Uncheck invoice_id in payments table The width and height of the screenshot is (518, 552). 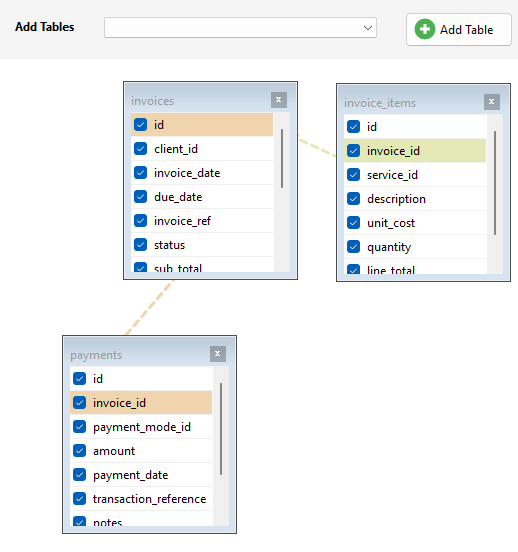(x=80, y=403)
